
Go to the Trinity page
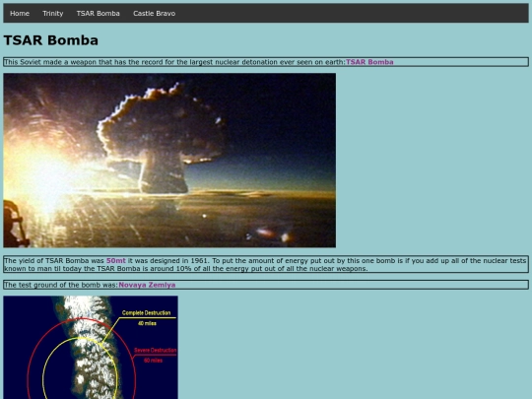(53, 13)
